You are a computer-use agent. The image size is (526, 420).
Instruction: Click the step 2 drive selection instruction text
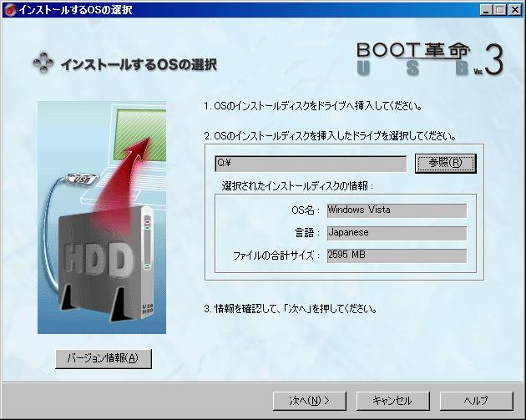tap(330, 136)
